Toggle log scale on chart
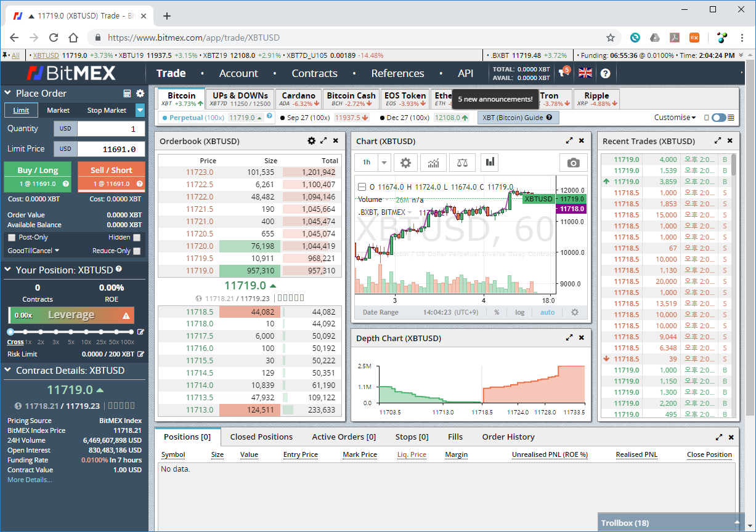This screenshot has height=532, width=756. (520, 312)
